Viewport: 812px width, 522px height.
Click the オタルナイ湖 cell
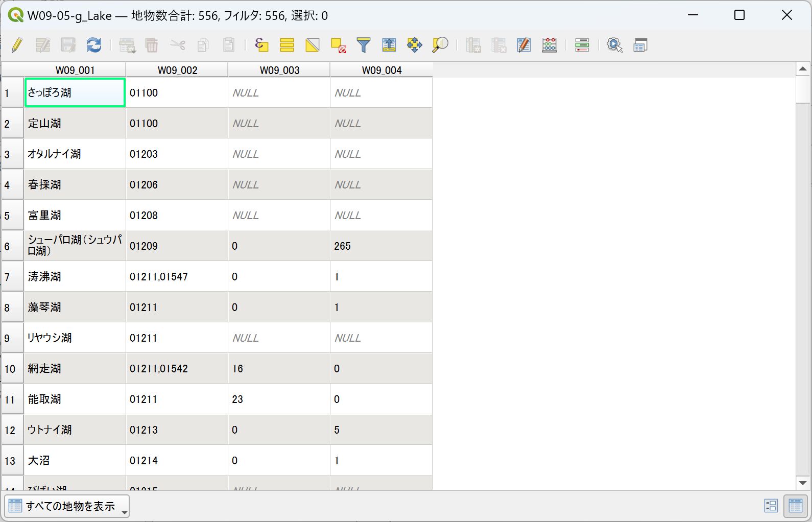click(x=75, y=154)
